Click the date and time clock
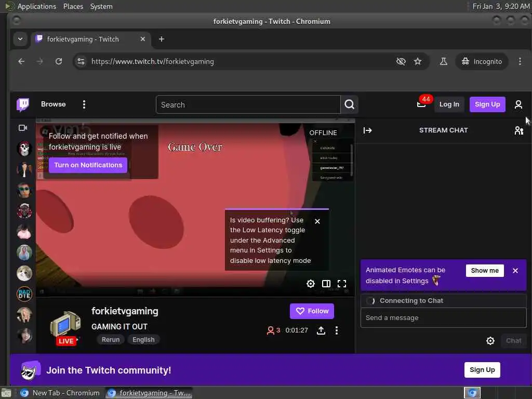 pyautogui.click(x=501, y=6)
